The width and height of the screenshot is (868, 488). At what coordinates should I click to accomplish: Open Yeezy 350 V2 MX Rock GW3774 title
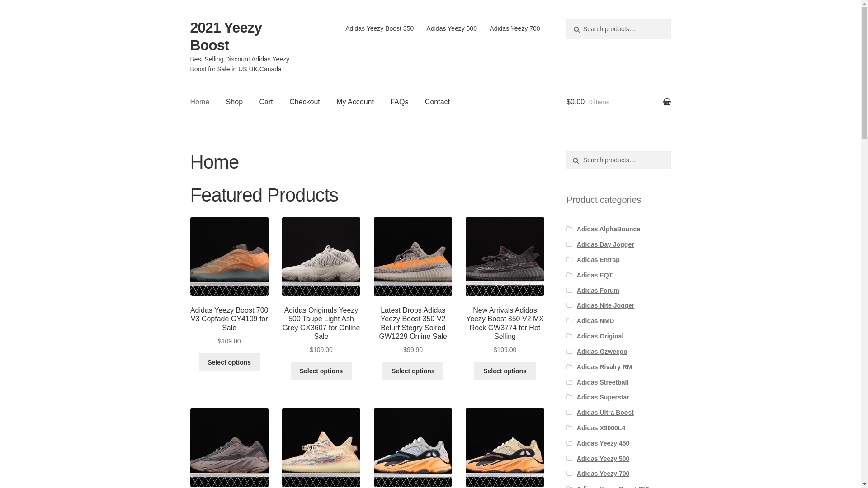coord(505,324)
